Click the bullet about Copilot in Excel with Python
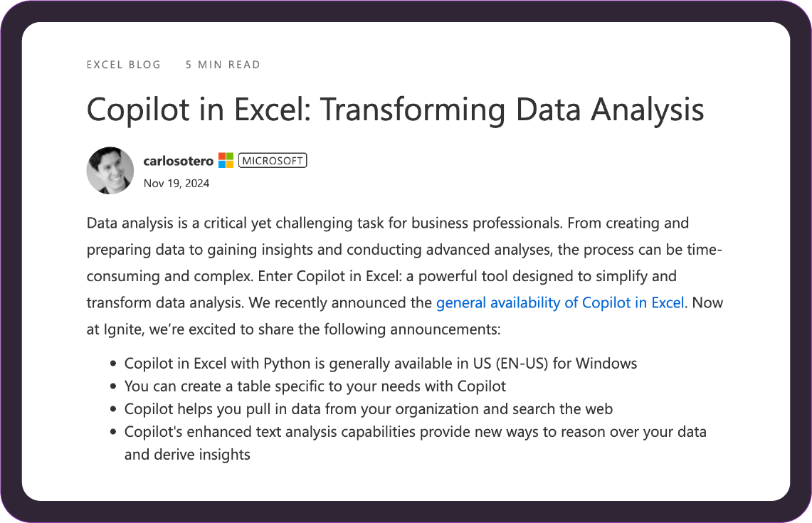The height and width of the screenshot is (523, 812). point(381,364)
